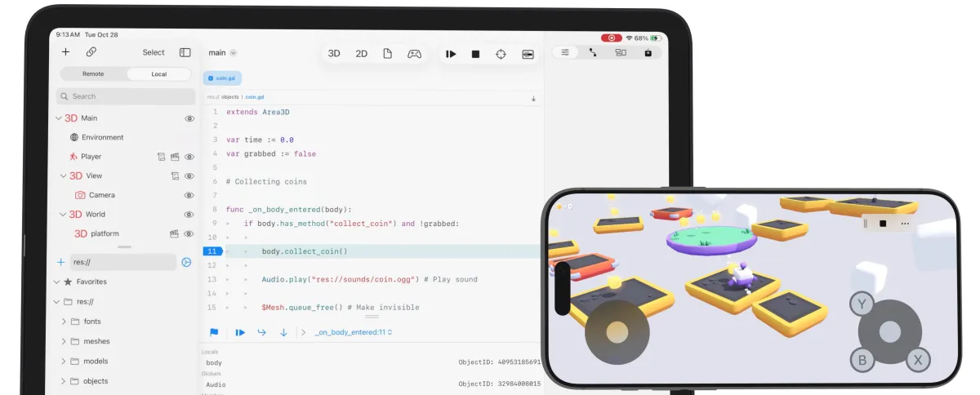
Task: Click the body local variable row
Action: pos(372,362)
